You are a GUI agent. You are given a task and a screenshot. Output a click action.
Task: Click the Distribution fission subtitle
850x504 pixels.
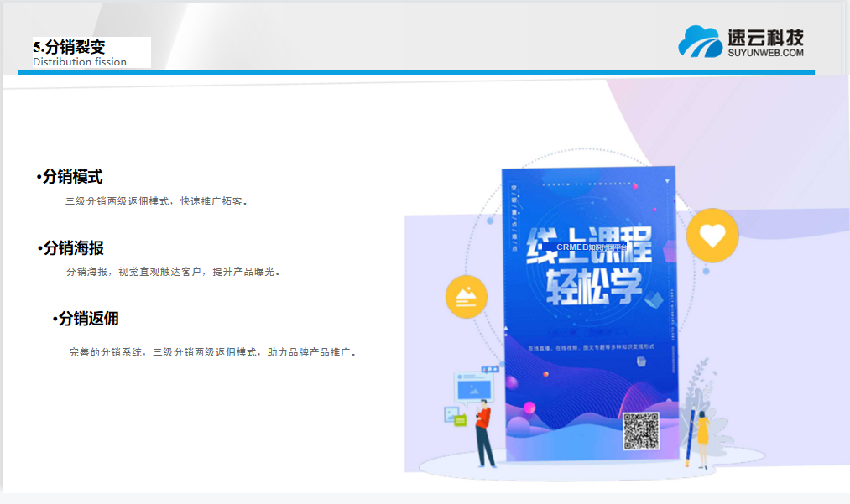click(80, 62)
